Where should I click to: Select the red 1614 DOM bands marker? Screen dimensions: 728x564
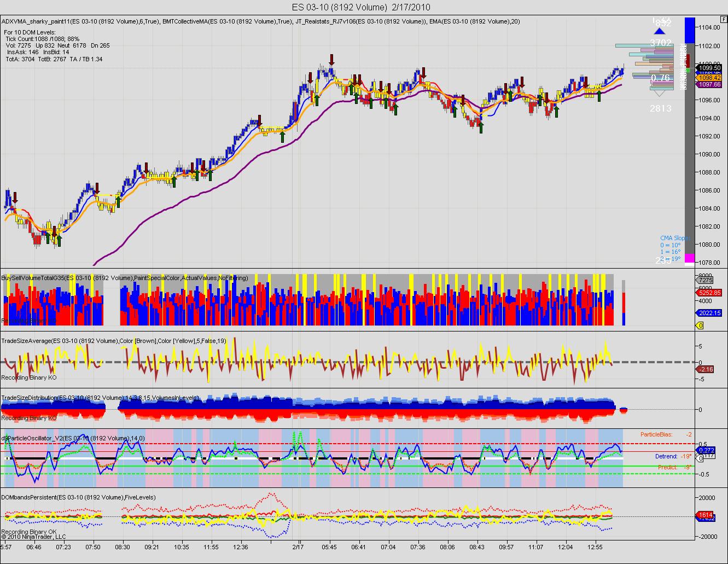point(704,515)
